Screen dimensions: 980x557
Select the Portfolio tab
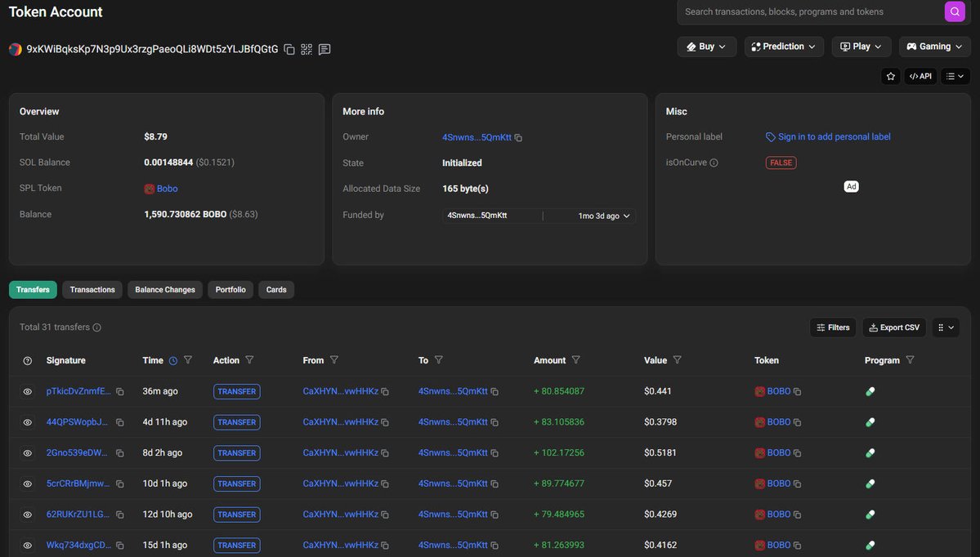(230, 290)
